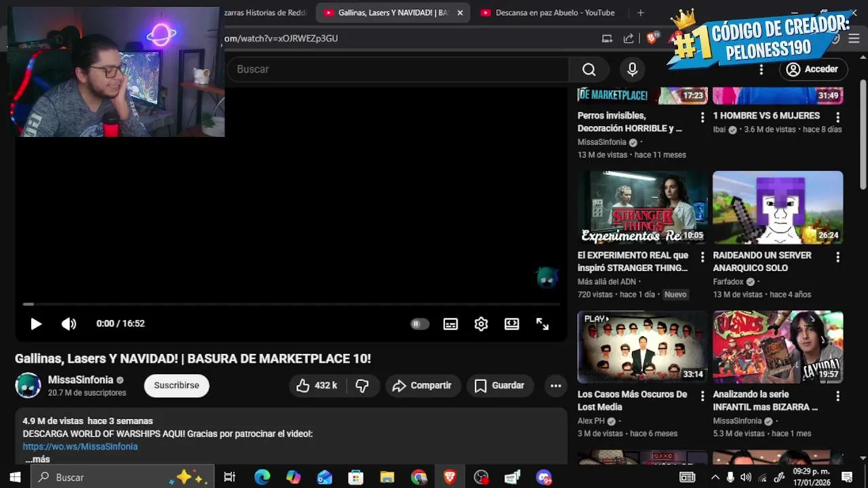Open options for RAIDEANDO UN SERVER ANARQUICO

(x=837, y=257)
